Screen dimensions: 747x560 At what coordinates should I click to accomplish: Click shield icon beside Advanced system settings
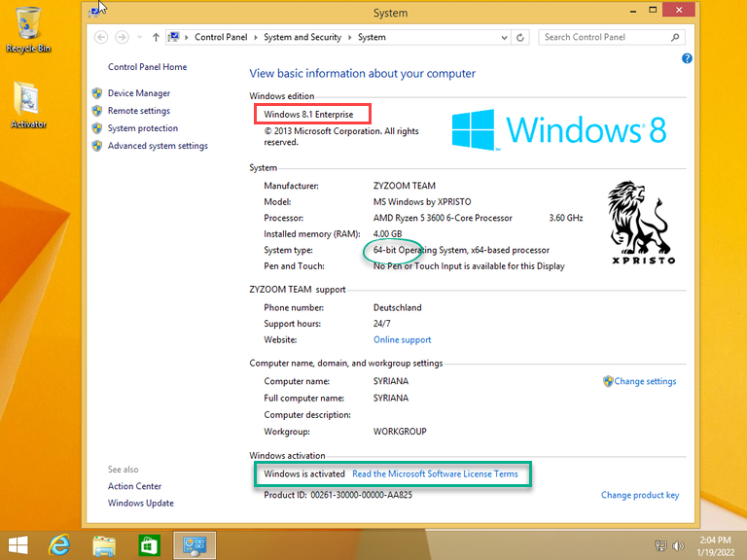(97, 146)
